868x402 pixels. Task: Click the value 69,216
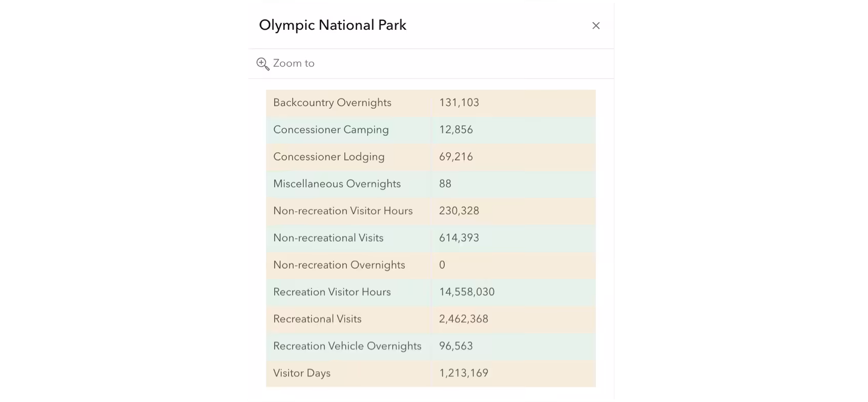(x=456, y=157)
